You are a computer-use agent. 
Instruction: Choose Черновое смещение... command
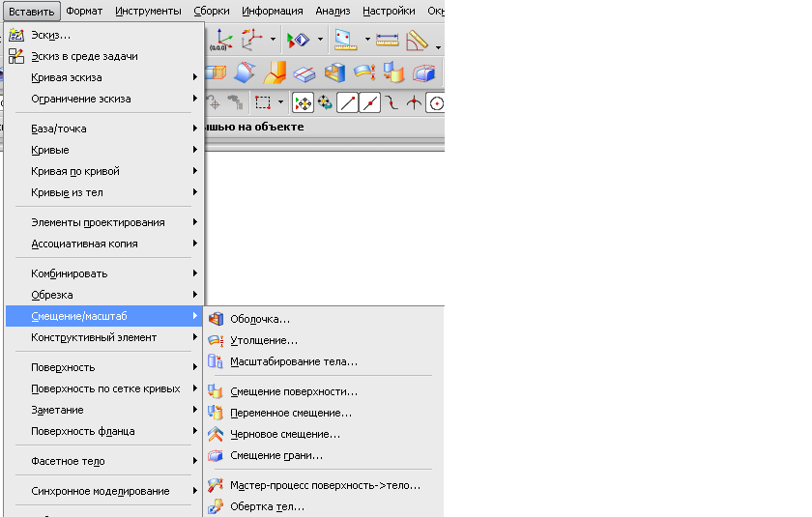[324, 434]
